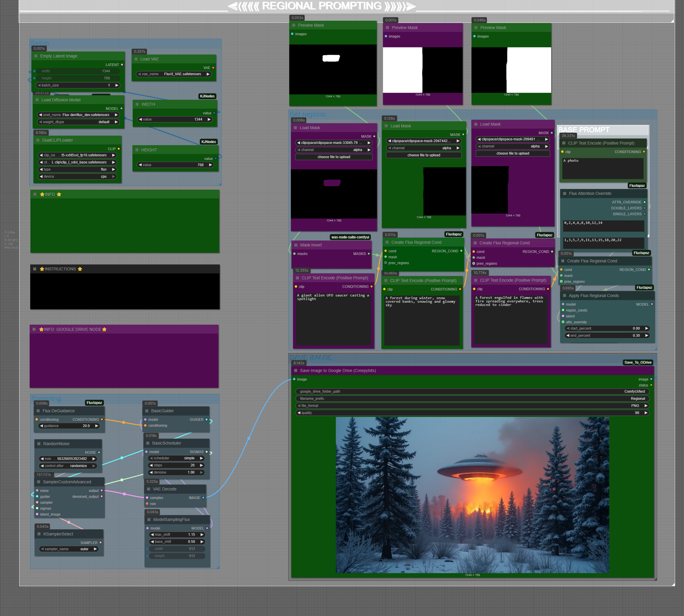This screenshot has width=684, height=616.
Task: Increase the end_percent value arrow
Action: point(646,336)
